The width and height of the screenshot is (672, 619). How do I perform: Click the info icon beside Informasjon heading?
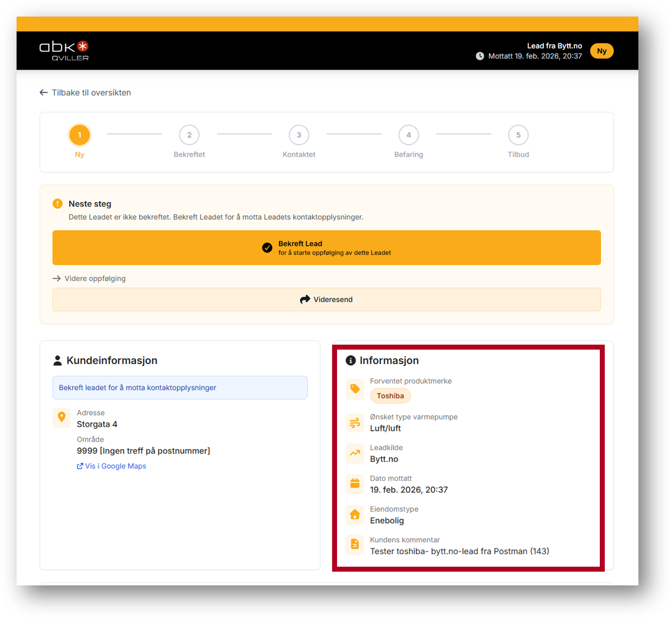350,361
